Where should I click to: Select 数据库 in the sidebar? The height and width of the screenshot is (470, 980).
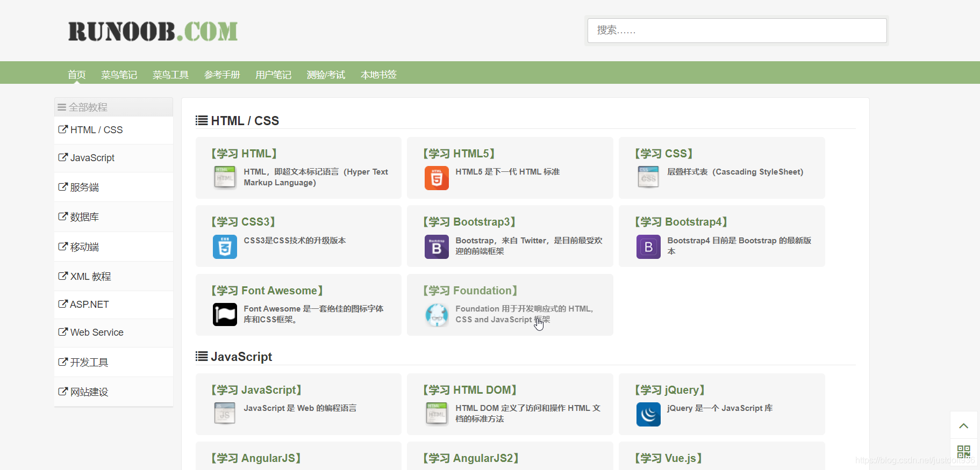coord(113,217)
